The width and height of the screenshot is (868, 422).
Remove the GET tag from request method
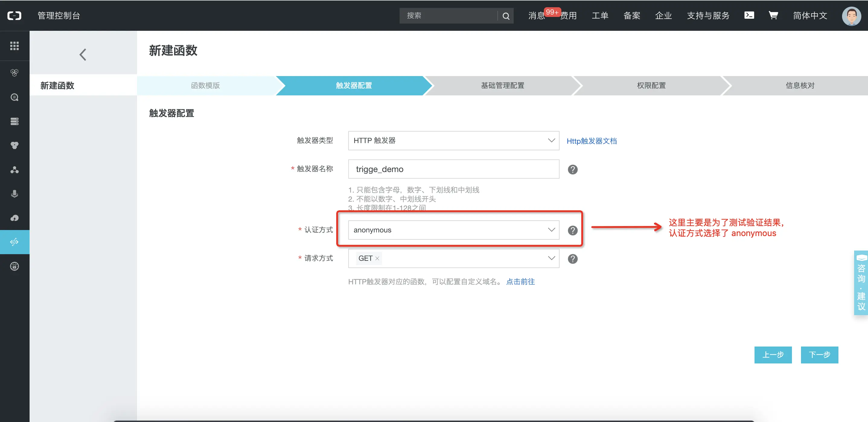tap(377, 258)
